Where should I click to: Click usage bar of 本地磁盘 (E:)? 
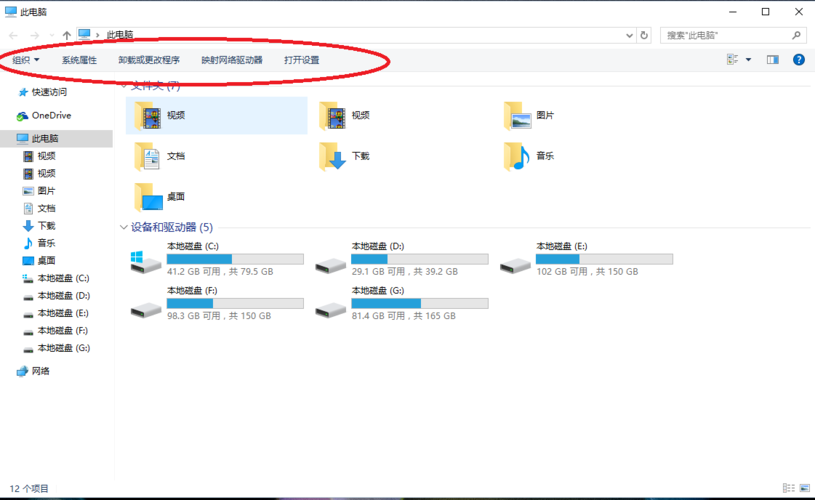604,259
